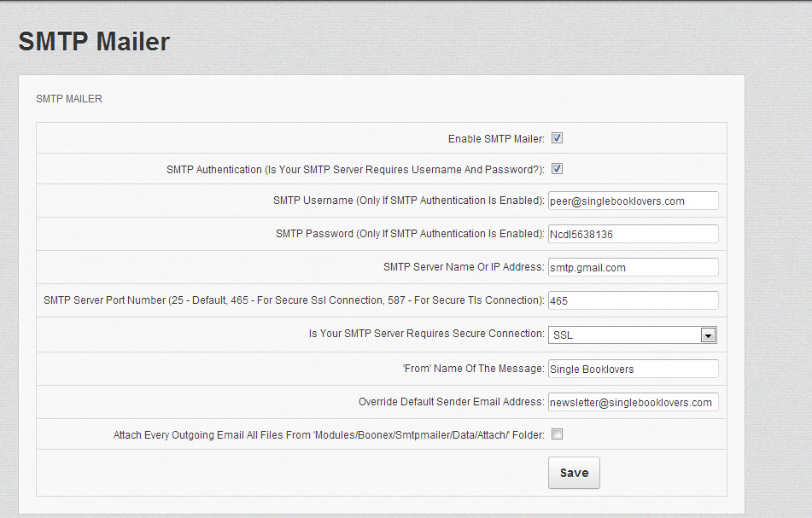Click the 'Is Your SMTP Server Requires Secure Connection' label

pos(426,334)
